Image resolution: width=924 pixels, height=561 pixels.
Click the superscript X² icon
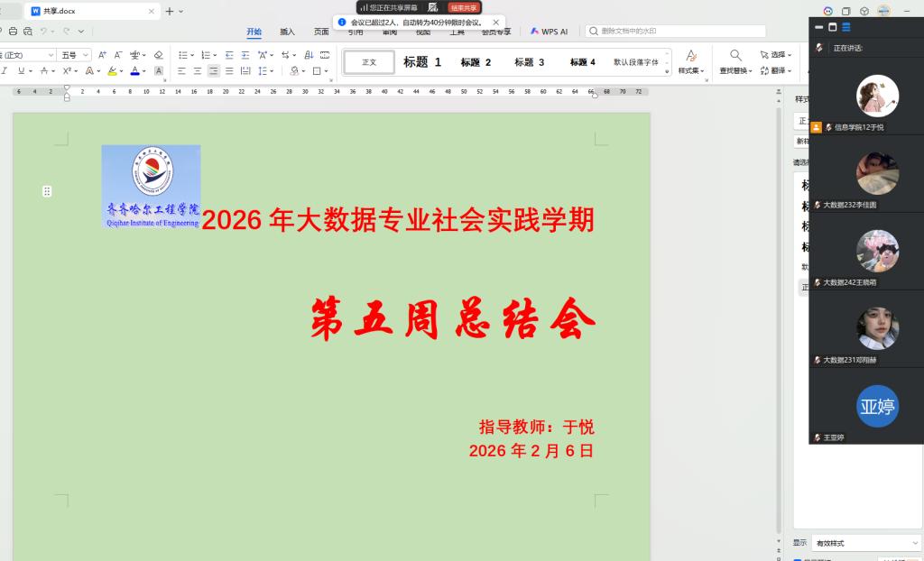pyautogui.click(x=67, y=70)
